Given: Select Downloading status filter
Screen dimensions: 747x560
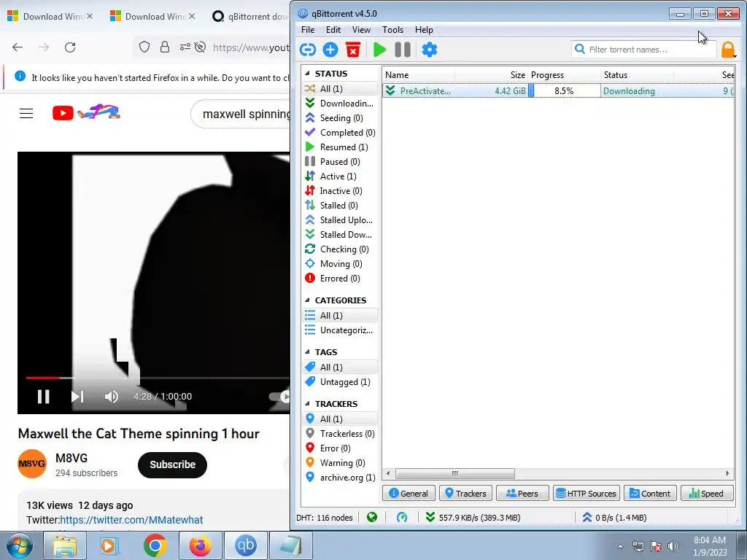Looking at the screenshot, I should [x=340, y=104].
